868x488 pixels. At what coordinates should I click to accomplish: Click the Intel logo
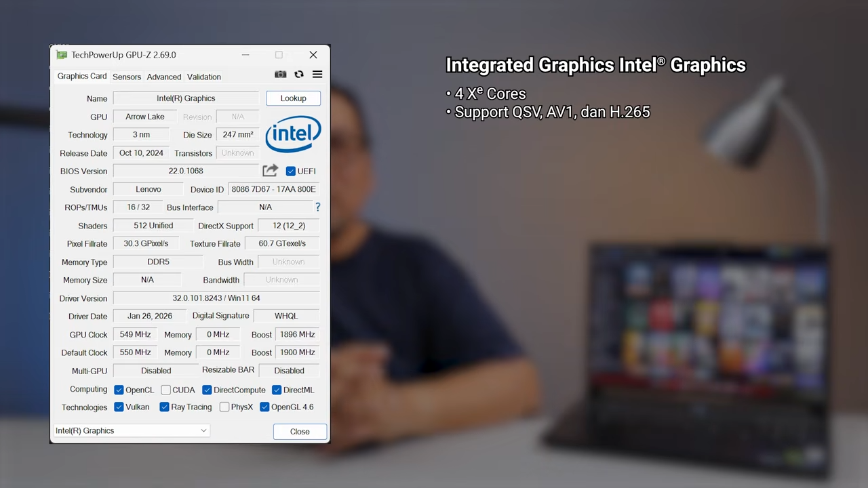(293, 134)
